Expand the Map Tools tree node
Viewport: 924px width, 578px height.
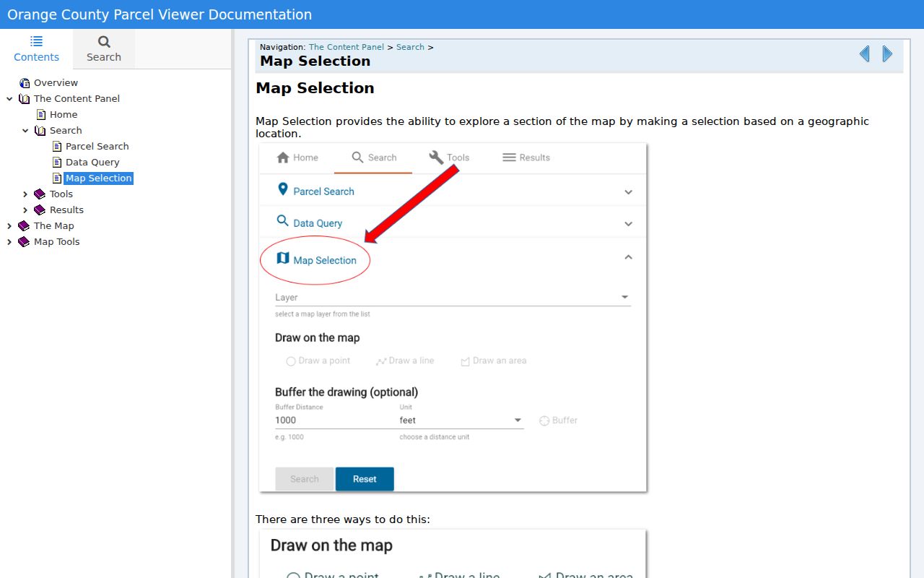9,242
